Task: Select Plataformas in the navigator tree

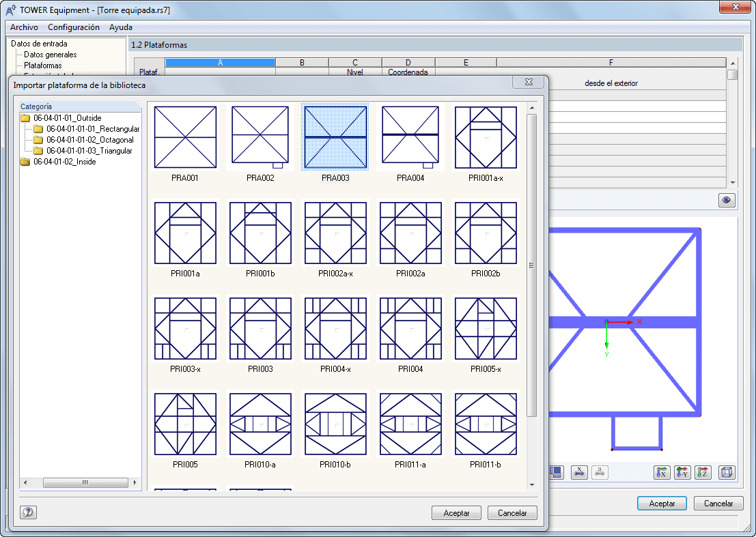Action: pos(43,66)
